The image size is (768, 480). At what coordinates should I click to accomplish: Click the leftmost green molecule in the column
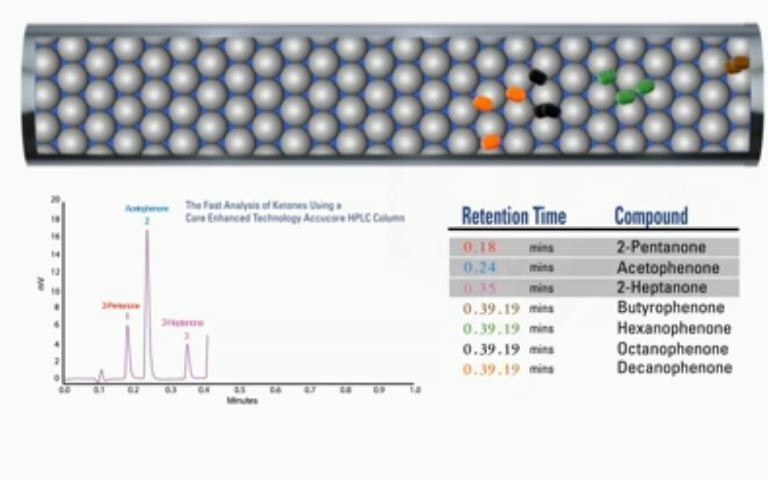click(606, 77)
